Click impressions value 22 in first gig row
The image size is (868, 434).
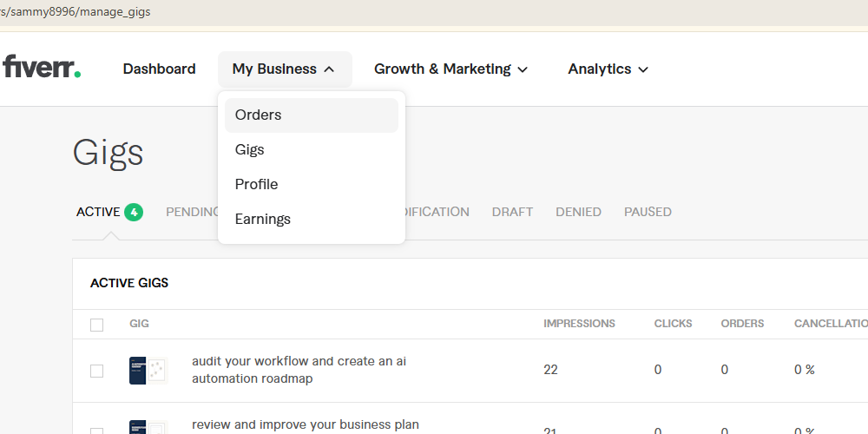tap(550, 370)
